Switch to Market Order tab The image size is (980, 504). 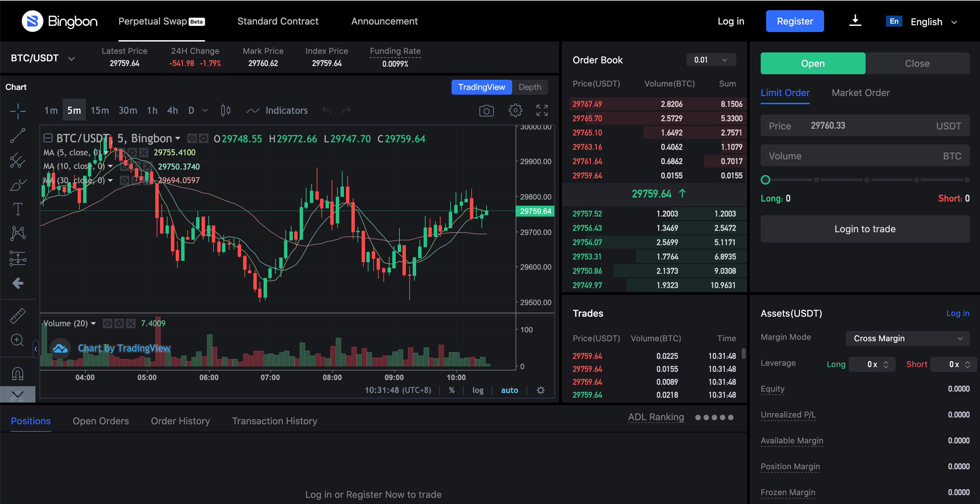860,93
